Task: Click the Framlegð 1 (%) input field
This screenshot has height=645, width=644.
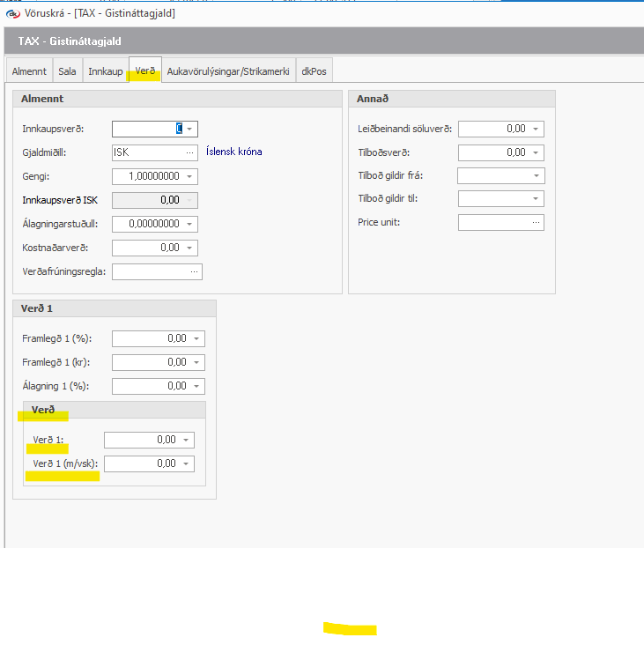Action: coord(150,338)
